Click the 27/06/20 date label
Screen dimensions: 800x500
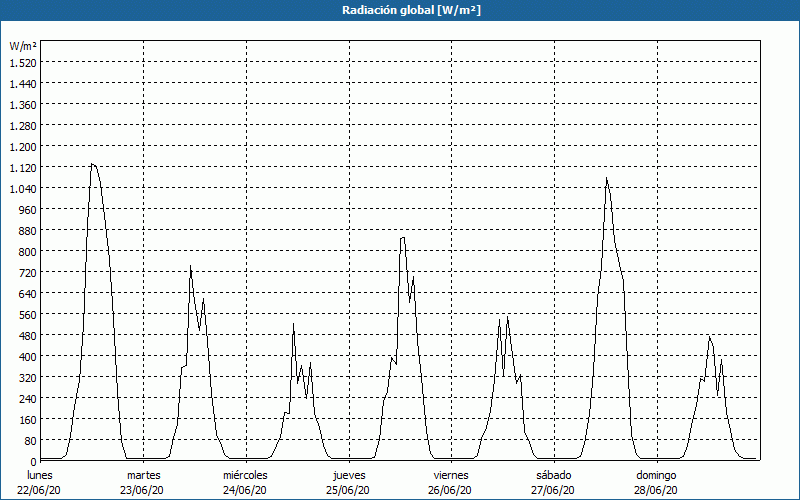553,490
